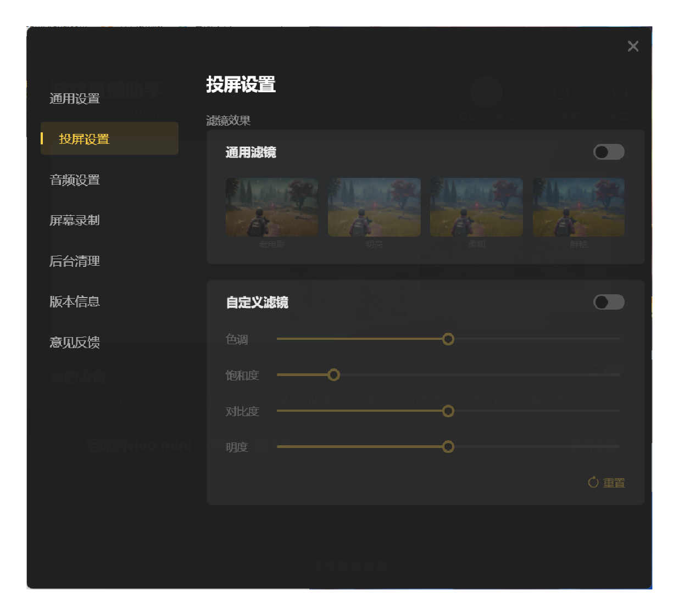Apply the 鲜艳 filter thumbnail
The width and height of the screenshot is (679, 616).
click(x=578, y=208)
